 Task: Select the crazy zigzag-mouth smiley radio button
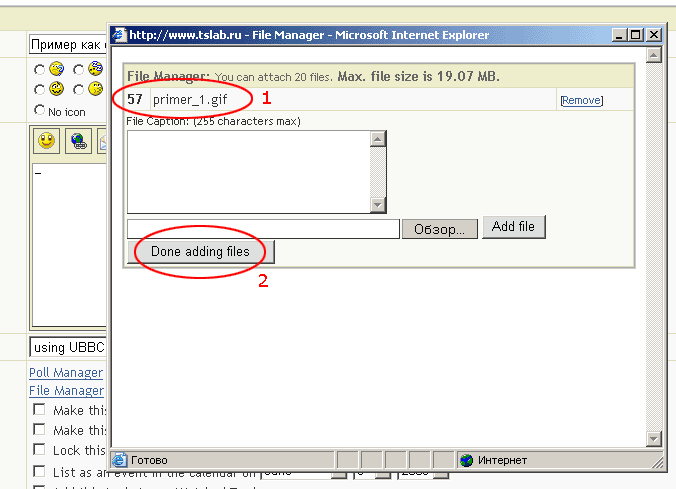tap(39, 90)
